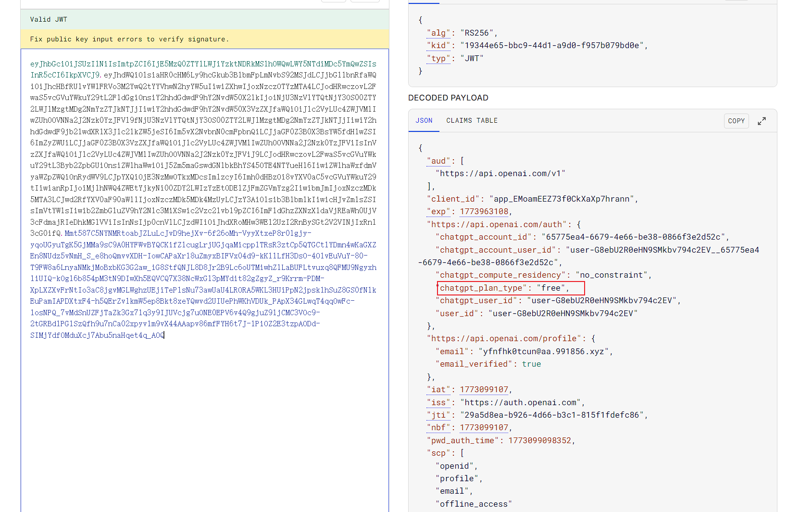Click the Valid JWT status banner
The width and height of the screenshot is (812, 512).
point(205,20)
